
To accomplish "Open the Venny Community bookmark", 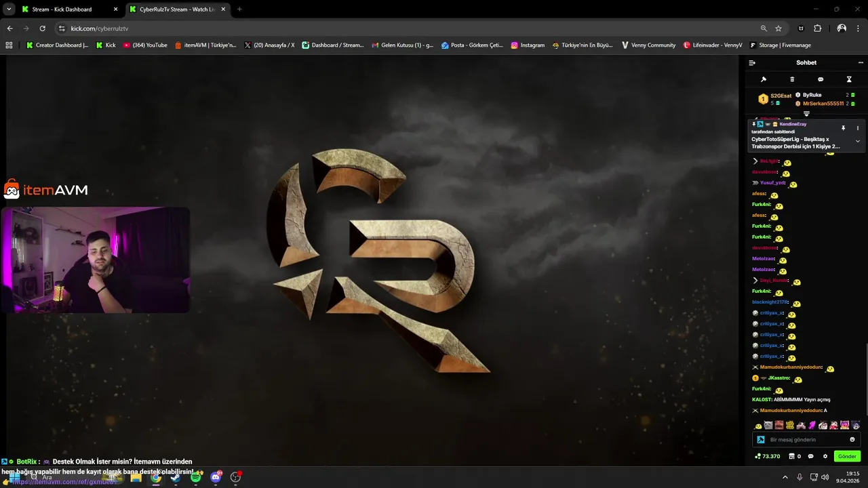I will (x=648, y=45).
